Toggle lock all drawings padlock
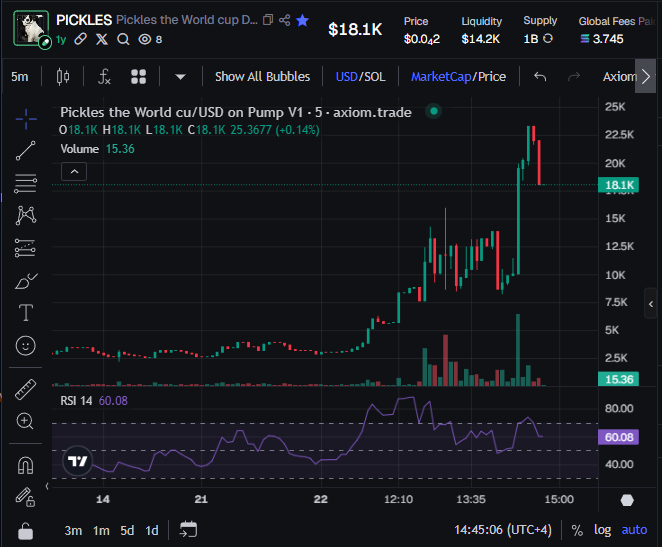This screenshot has width=662, height=547. 26,531
